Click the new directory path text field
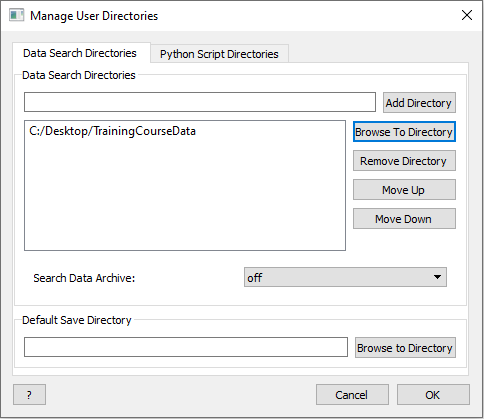 (x=200, y=102)
